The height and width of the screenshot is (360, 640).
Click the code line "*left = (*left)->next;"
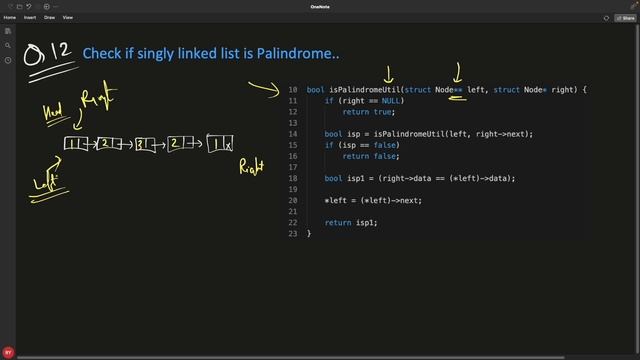373,200
